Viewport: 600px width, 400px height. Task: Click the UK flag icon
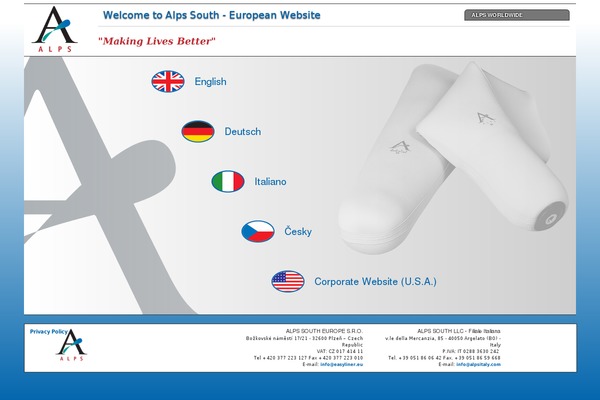(x=168, y=82)
